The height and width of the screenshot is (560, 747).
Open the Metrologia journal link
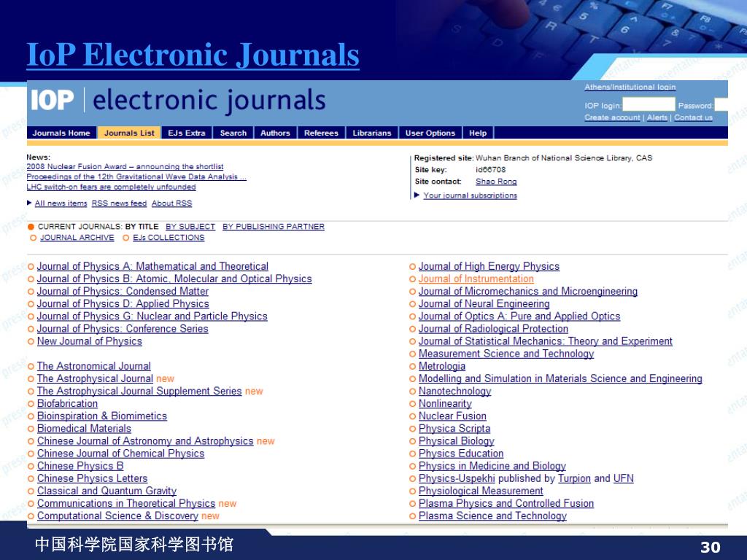(x=442, y=366)
